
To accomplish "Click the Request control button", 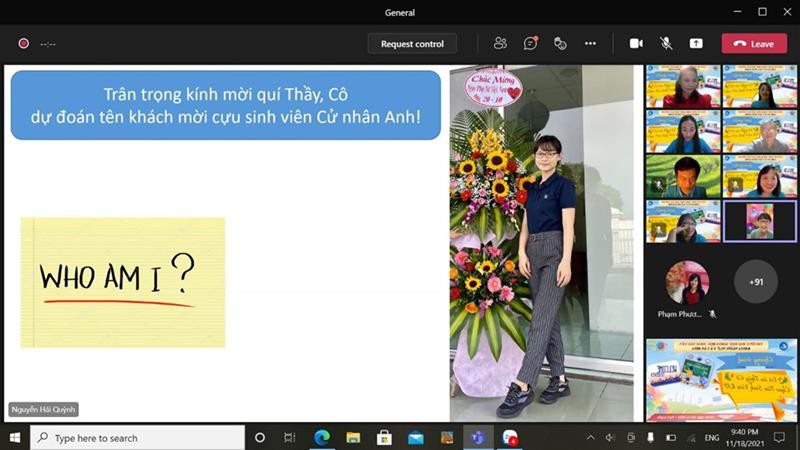I will pyautogui.click(x=412, y=43).
